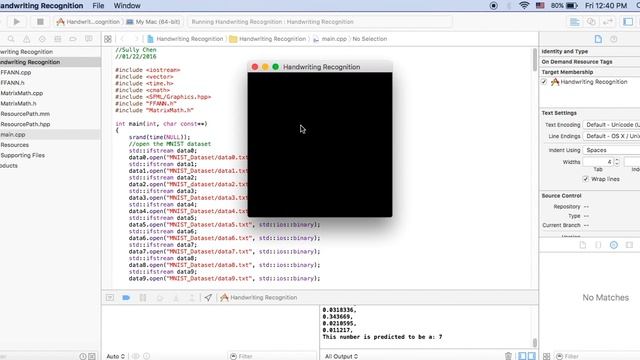This screenshot has width=640, height=360.
Task: Toggle the navigator panel visibility button
Action: coord(628,22)
